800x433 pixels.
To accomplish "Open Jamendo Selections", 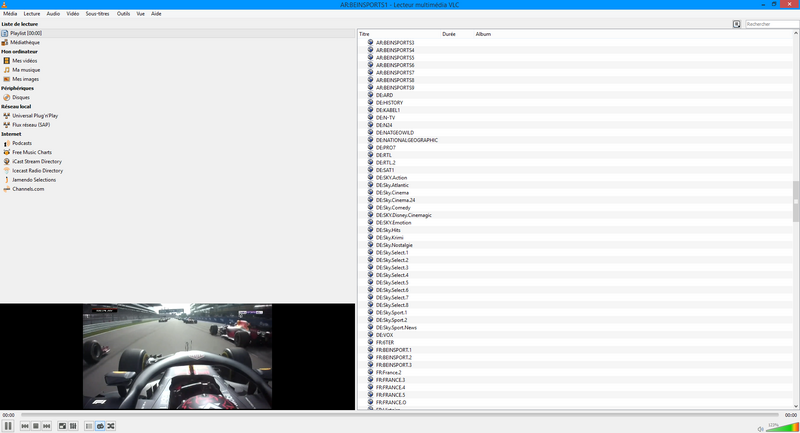I will coord(34,180).
